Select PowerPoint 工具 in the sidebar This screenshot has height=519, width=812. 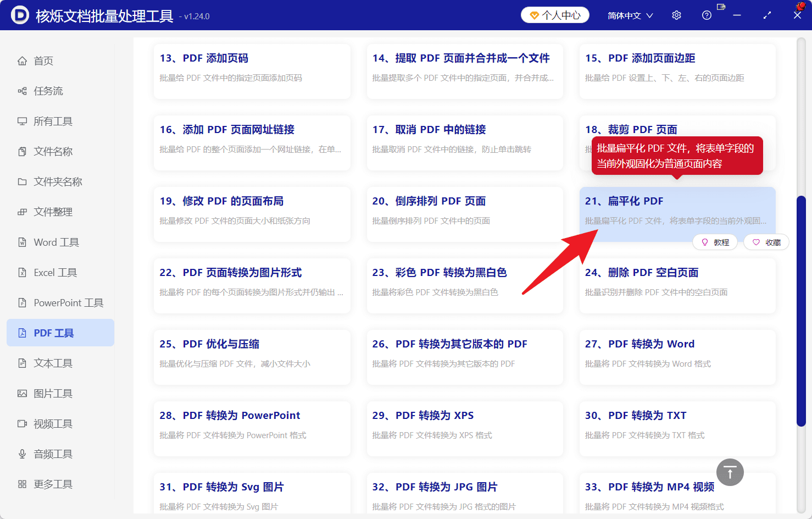click(60, 303)
